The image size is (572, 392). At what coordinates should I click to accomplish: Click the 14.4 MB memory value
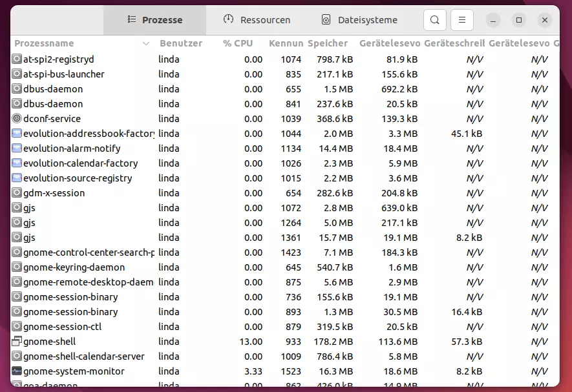[x=335, y=149]
